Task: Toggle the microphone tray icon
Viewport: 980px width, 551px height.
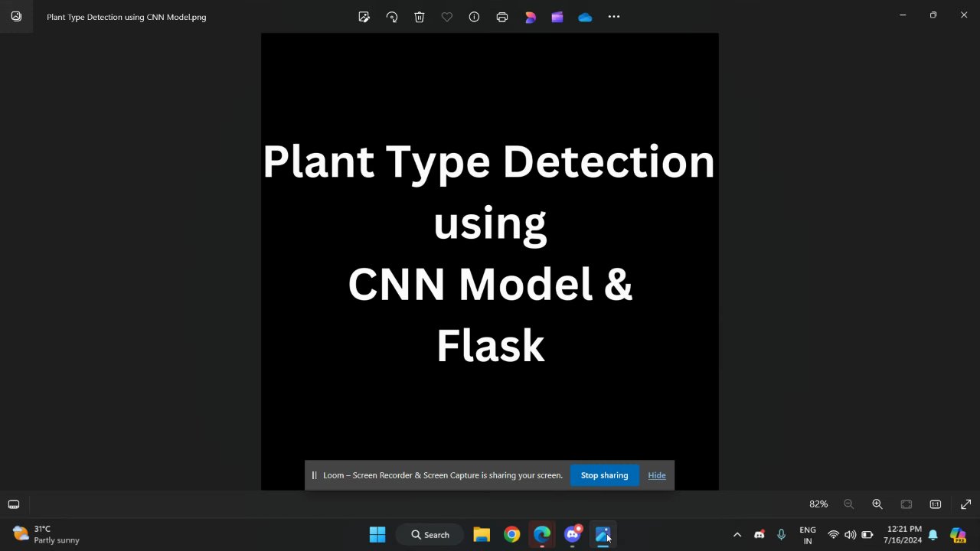Action: [782, 535]
